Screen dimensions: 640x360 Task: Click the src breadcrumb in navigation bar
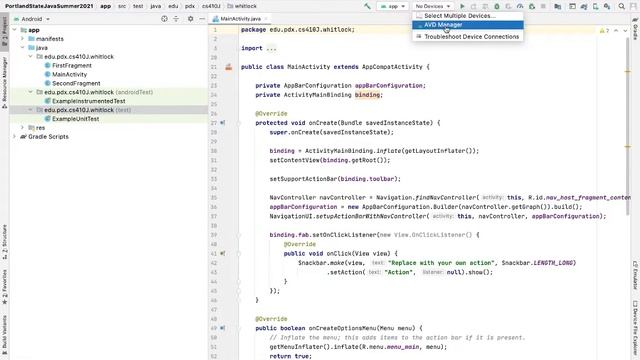[x=122, y=6]
